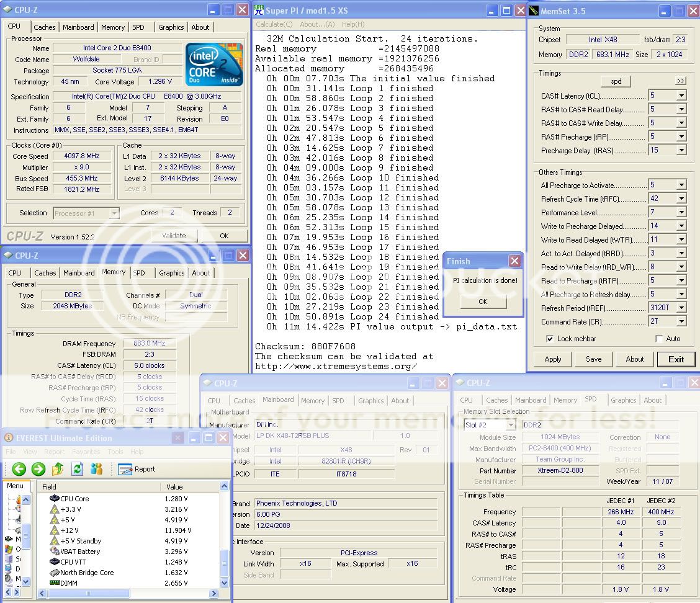Open the Help(H) menu in Super PI
700x603 pixels.
353,24
